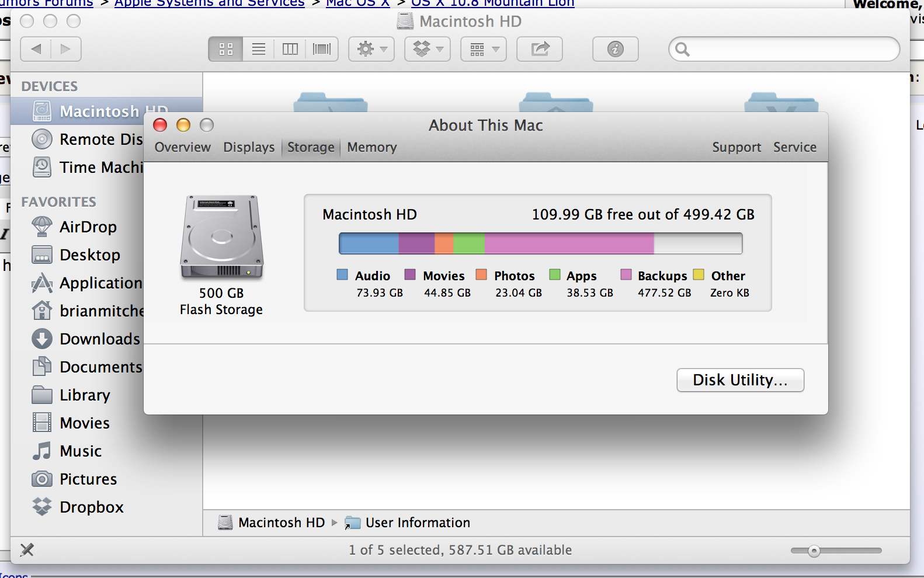This screenshot has height=578, width=924.
Task: Open the Service section
Action: (795, 147)
